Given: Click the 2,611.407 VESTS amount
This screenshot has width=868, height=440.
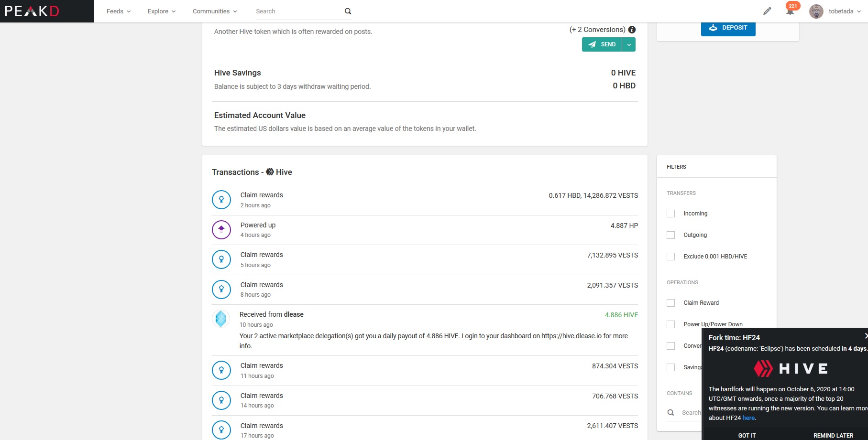Looking at the screenshot, I should [613, 426].
